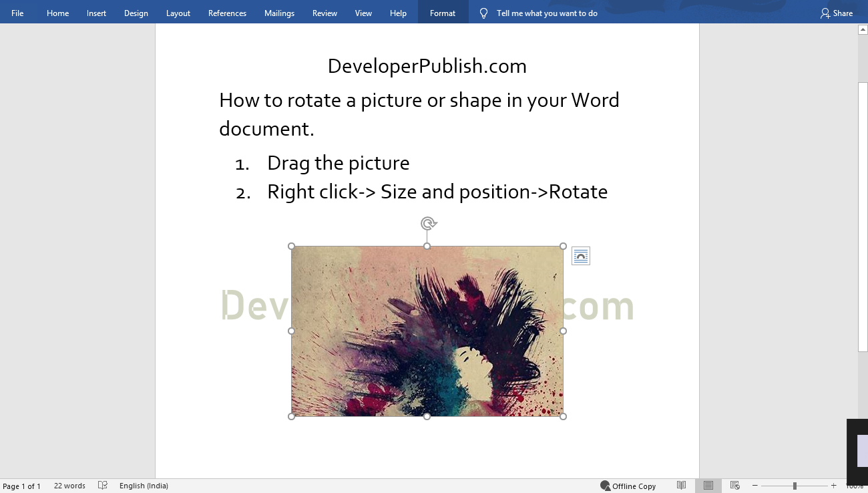This screenshot has width=868, height=493.
Task: Toggle Web Layout view
Action: pyautogui.click(x=734, y=486)
